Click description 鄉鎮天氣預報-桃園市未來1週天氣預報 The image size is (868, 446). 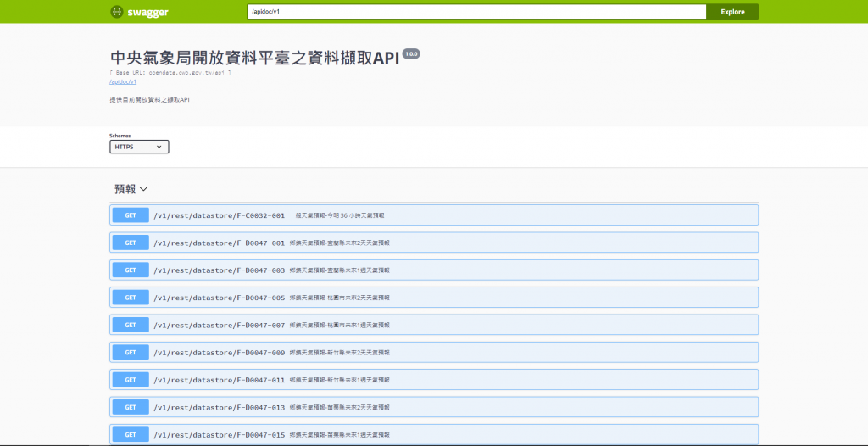click(x=339, y=326)
